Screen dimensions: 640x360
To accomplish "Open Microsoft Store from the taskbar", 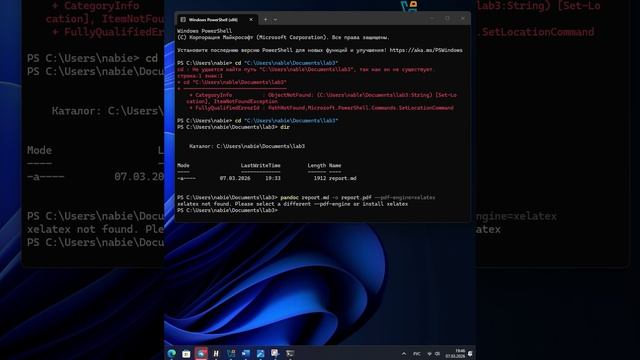I will (186, 353).
